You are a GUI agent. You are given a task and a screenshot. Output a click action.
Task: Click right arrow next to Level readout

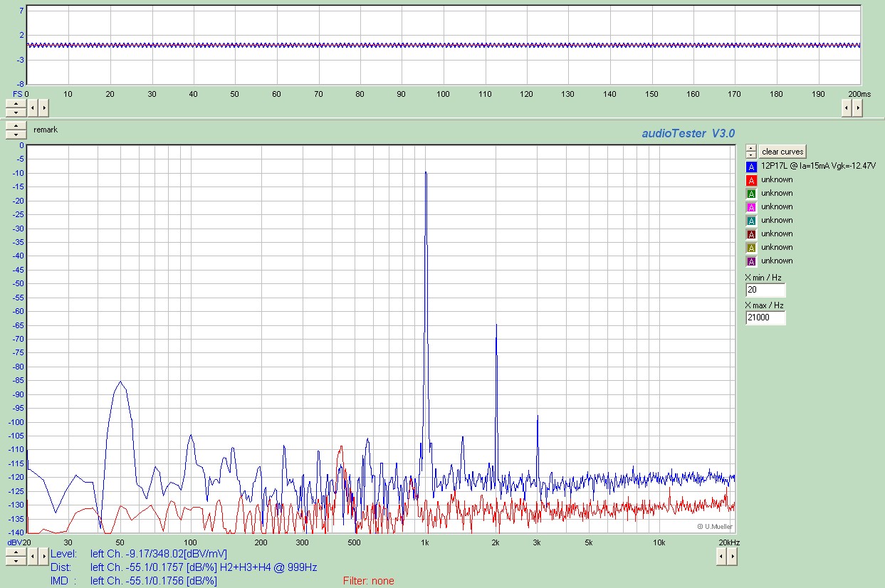43,557
